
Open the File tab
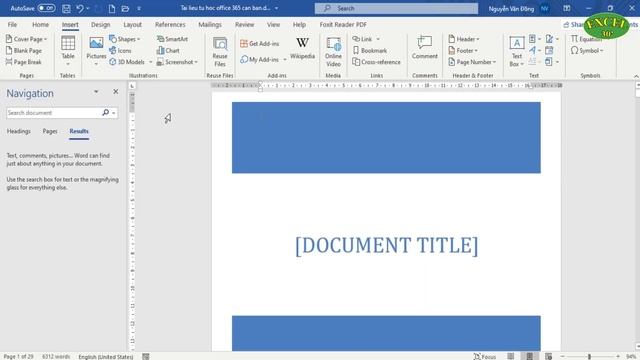pyautogui.click(x=12, y=24)
